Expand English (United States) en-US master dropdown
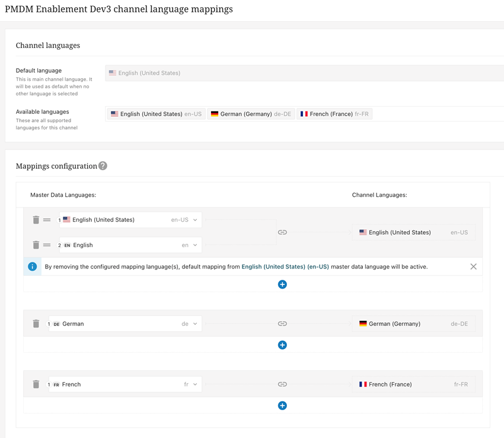Viewport: 504px width, 438px height. tap(195, 220)
